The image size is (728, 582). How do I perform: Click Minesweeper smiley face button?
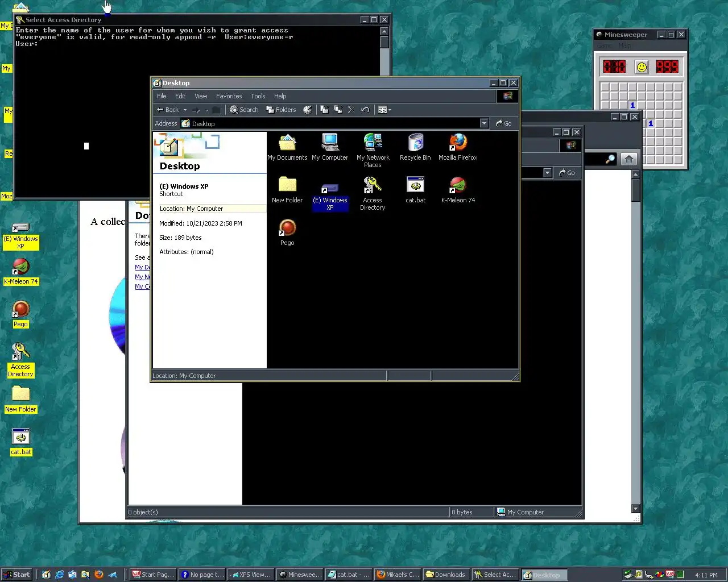point(642,67)
